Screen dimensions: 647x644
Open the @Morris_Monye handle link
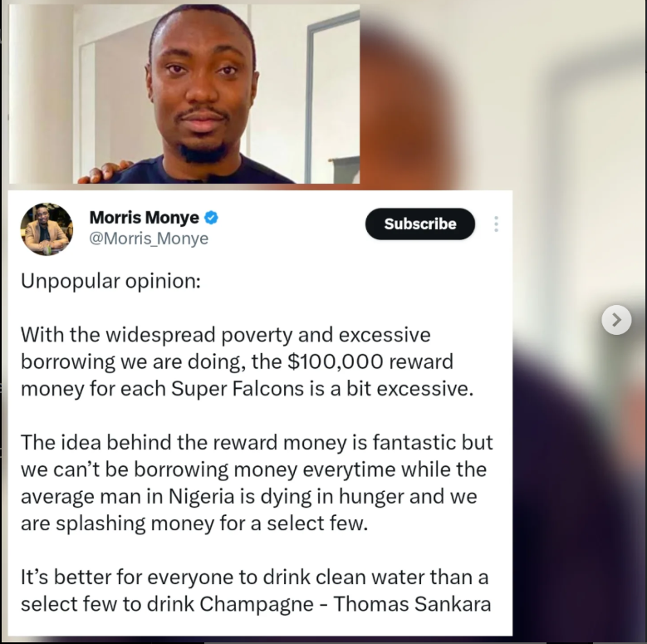(x=149, y=238)
